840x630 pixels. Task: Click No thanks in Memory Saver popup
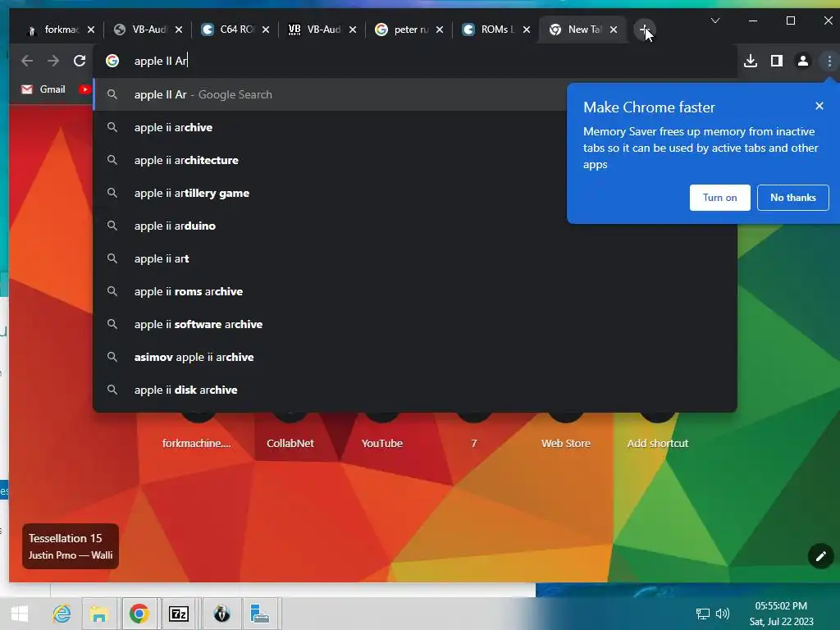(x=793, y=198)
